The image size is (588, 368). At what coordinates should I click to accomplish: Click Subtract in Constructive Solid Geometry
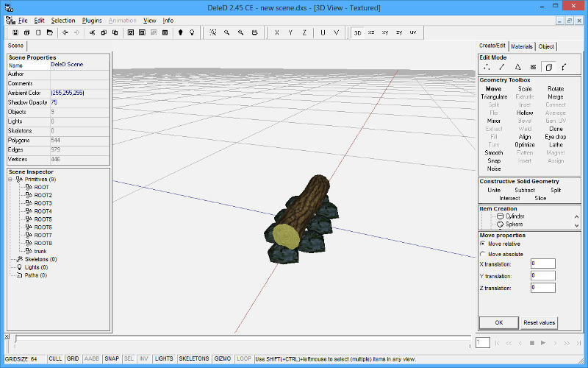coord(525,190)
